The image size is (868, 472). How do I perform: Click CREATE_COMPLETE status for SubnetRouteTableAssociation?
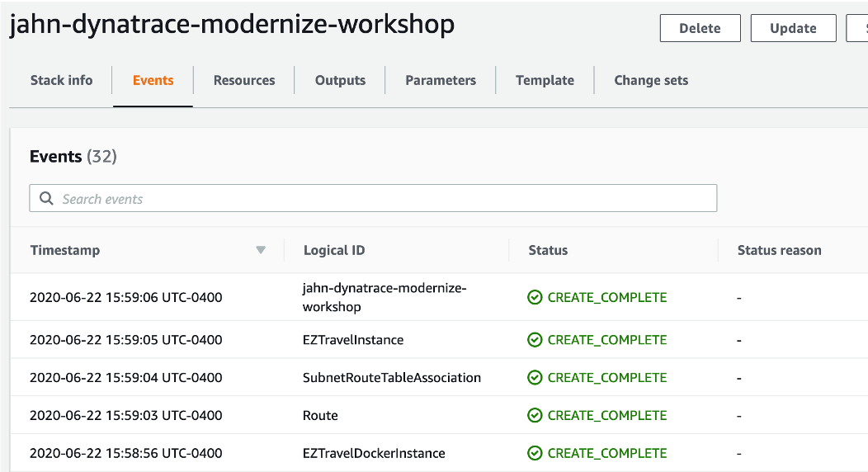607,377
